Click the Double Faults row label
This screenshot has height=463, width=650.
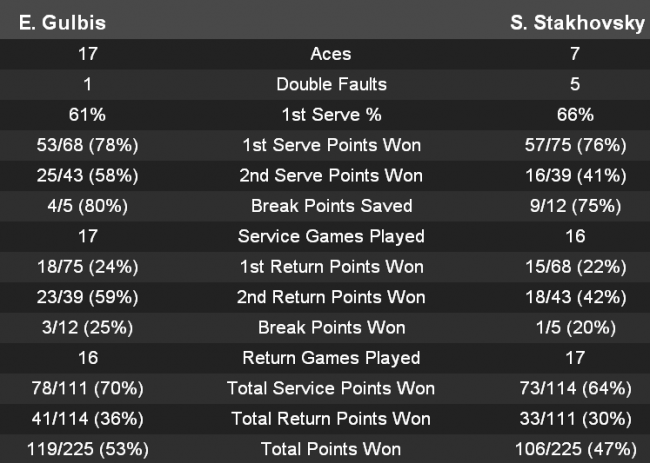pyautogui.click(x=331, y=85)
